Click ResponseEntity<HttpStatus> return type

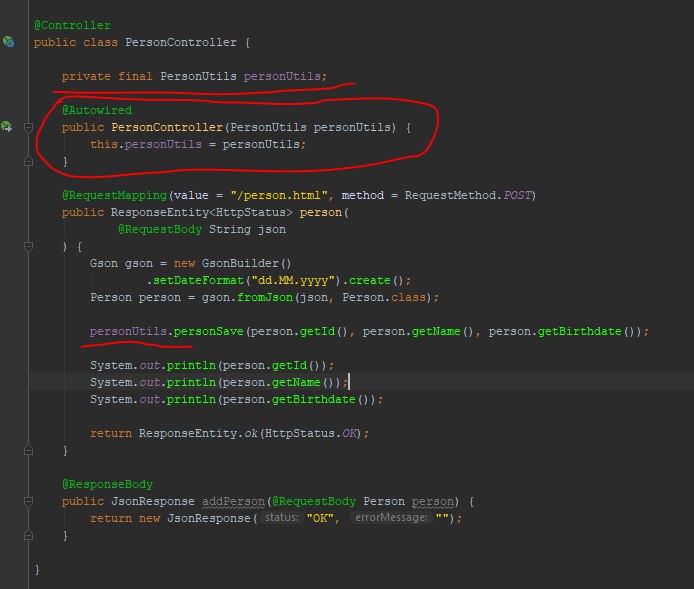(x=201, y=212)
